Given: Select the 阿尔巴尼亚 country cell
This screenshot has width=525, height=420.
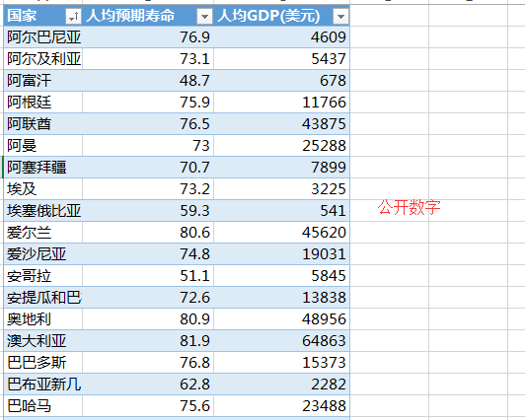Looking at the screenshot, I should 42,37.
